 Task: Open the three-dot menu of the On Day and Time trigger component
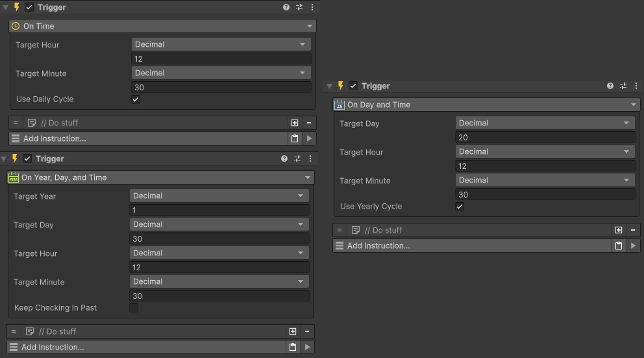coord(636,86)
